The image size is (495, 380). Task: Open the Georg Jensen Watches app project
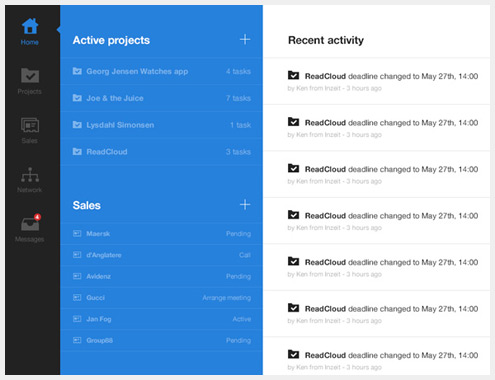(x=161, y=71)
